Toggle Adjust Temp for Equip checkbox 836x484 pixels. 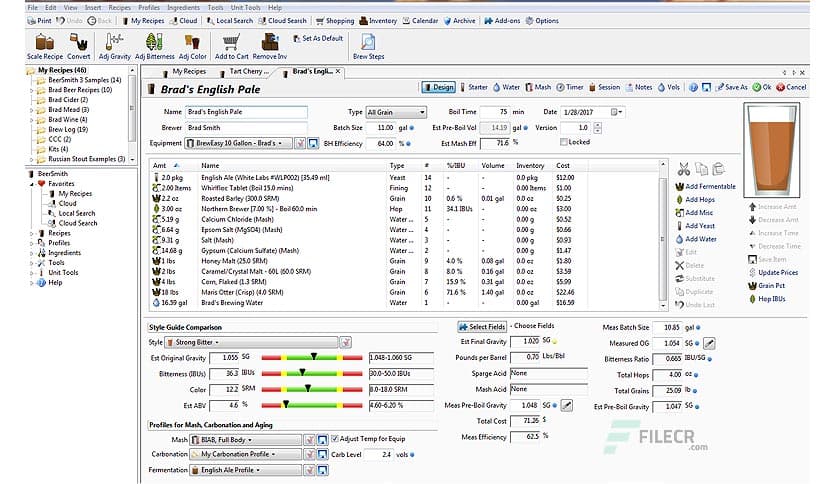(335, 439)
